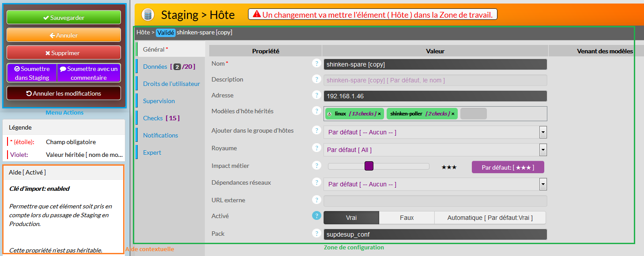This screenshot has width=644, height=256.
Task: Set Activé to Faux
Action: point(407,218)
